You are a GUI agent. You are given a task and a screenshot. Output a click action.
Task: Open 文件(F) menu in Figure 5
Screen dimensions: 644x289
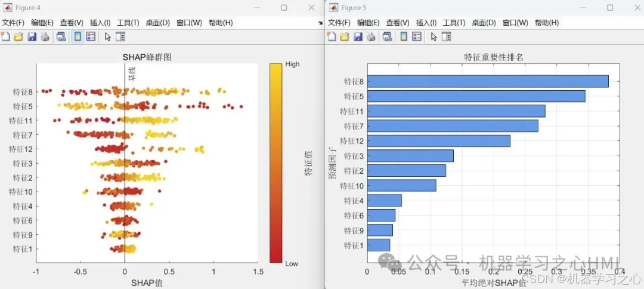[x=339, y=23]
